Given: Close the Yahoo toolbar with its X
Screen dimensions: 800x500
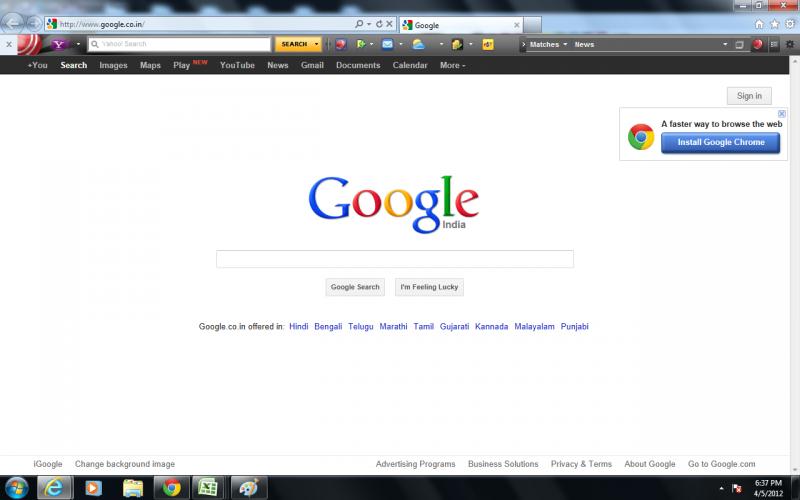Looking at the screenshot, I should (9, 44).
